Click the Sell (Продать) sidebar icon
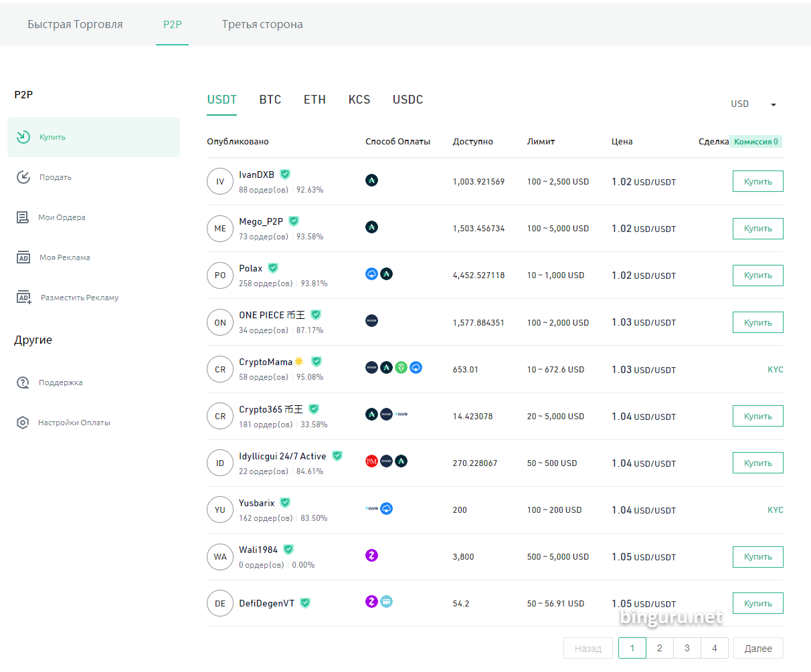The height and width of the screenshot is (672, 811). point(23,177)
